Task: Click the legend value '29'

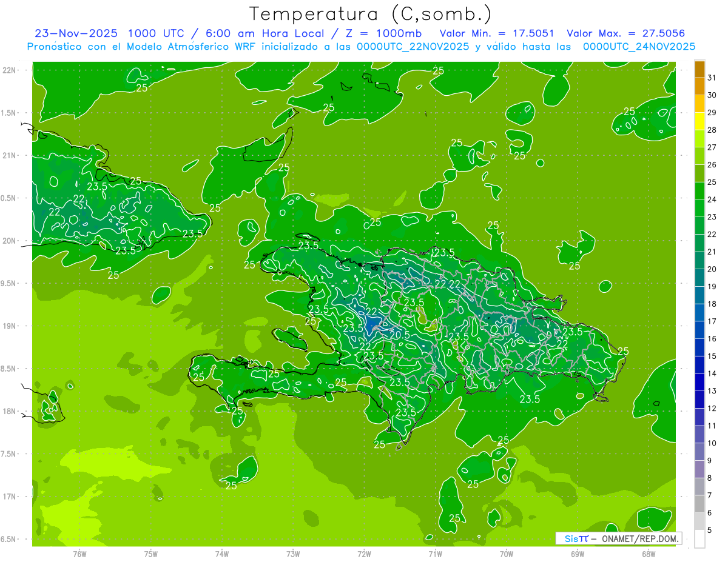Action: pyautogui.click(x=712, y=112)
